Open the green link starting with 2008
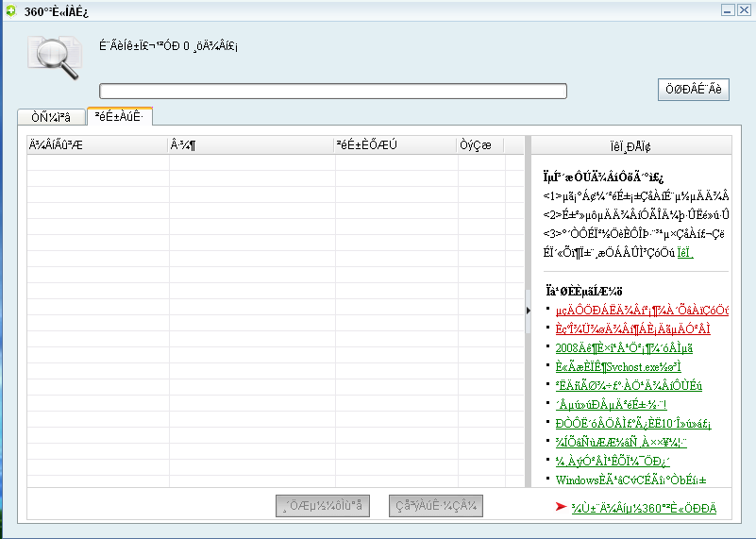The width and height of the screenshot is (756, 539). [x=624, y=348]
